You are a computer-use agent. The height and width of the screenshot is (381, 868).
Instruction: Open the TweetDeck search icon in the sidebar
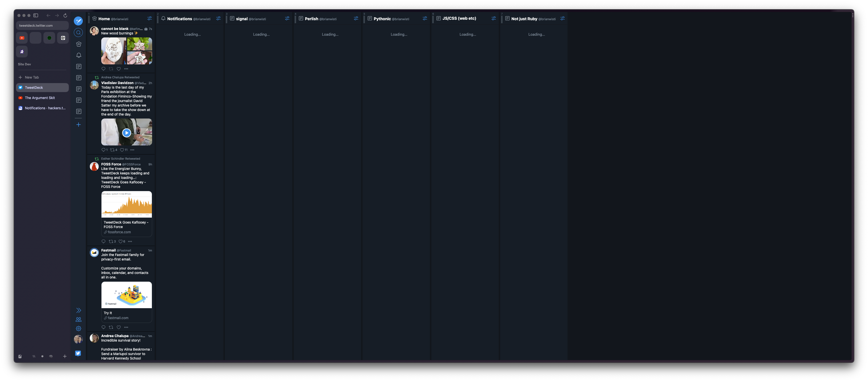[x=78, y=33]
